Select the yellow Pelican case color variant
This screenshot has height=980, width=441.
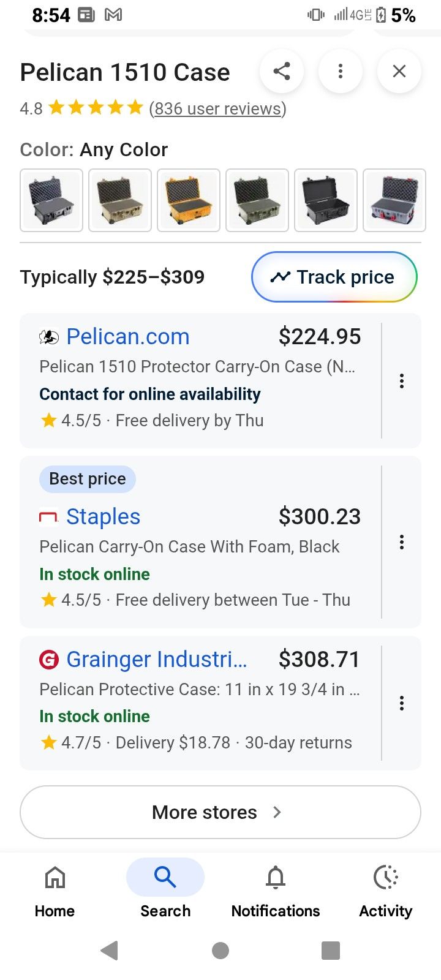(x=188, y=200)
